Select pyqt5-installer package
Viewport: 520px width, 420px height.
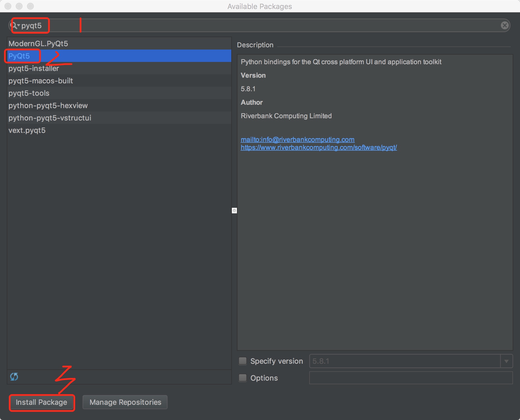tap(119, 68)
